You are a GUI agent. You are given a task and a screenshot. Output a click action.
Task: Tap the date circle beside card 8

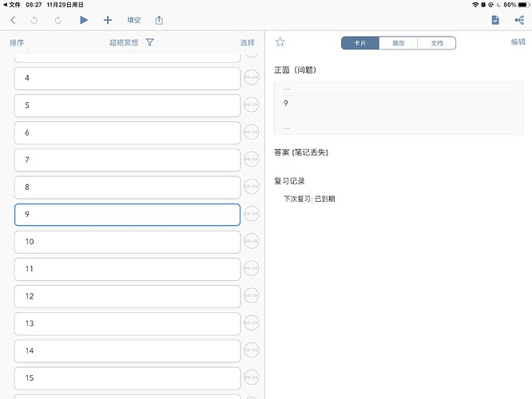(x=252, y=187)
